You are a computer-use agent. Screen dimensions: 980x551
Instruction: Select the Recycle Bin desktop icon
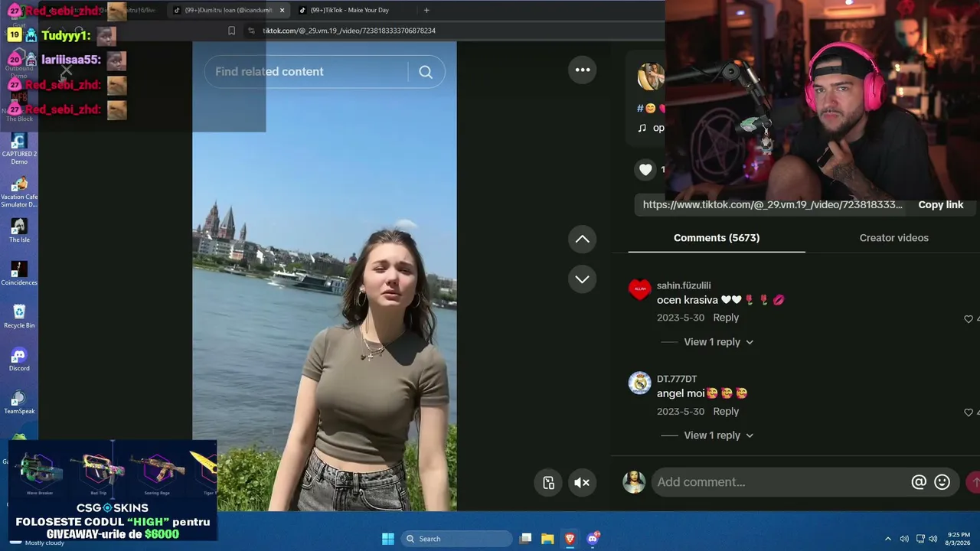tap(19, 316)
